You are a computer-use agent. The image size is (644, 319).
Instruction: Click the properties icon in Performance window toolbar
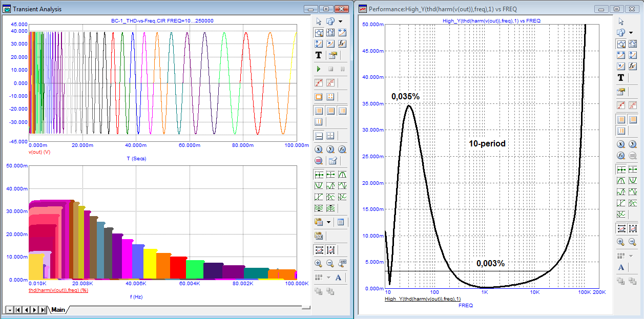[x=620, y=92]
